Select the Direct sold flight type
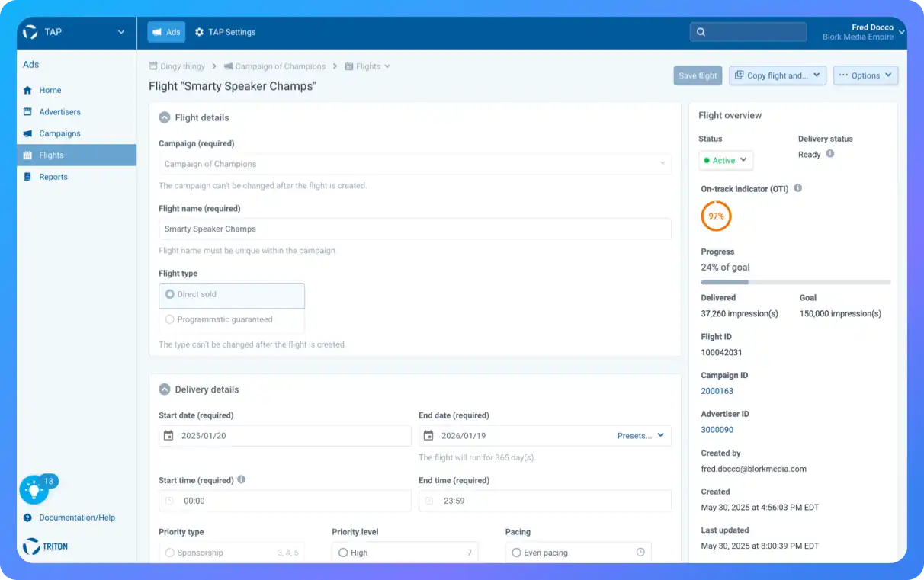This screenshot has width=924, height=580. coord(232,295)
